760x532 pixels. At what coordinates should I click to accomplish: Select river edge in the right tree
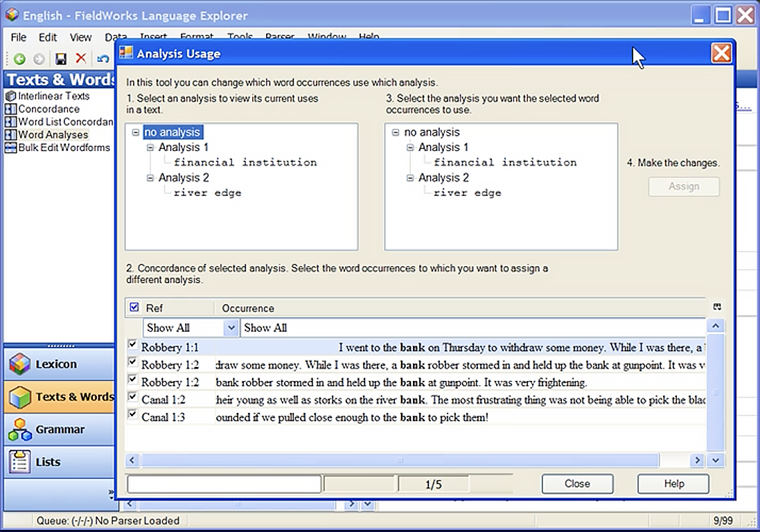[467, 193]
